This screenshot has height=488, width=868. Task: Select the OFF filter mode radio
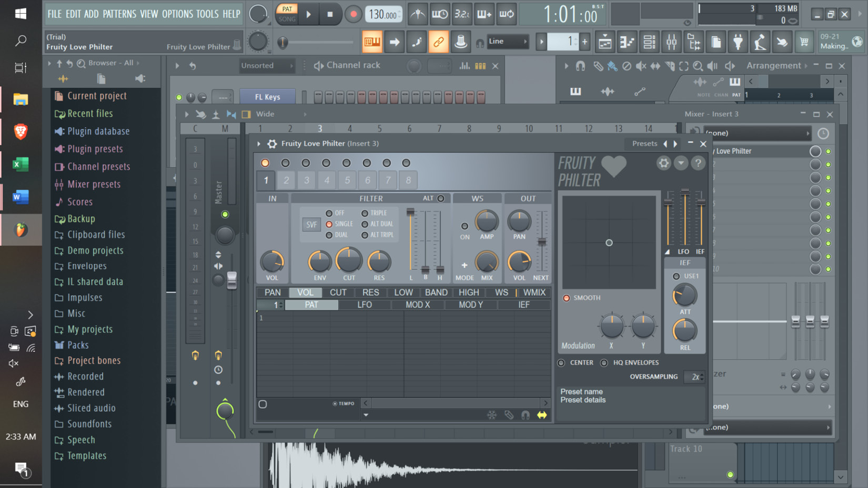pyautogui.click(x=329, y=213)
